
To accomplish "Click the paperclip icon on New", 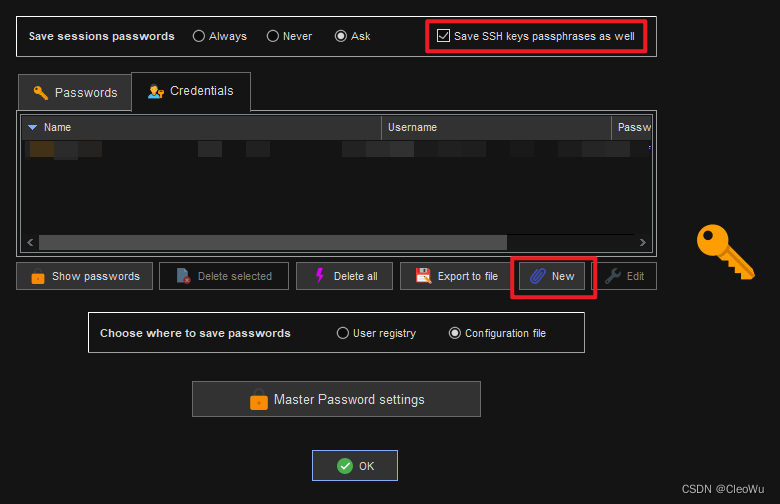I will 537,276.
